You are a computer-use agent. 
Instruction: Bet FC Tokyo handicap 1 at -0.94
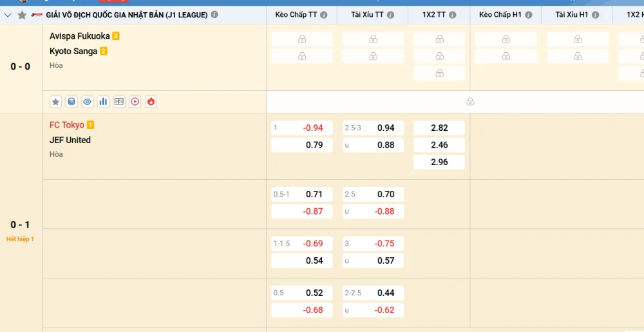(x=302, y=128)
